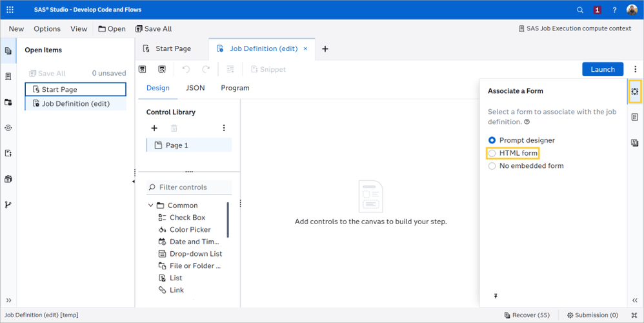The height and width of the screenshot is (323, 644).
Task: Select the HTML form radio button
Action: coord(492,153)
